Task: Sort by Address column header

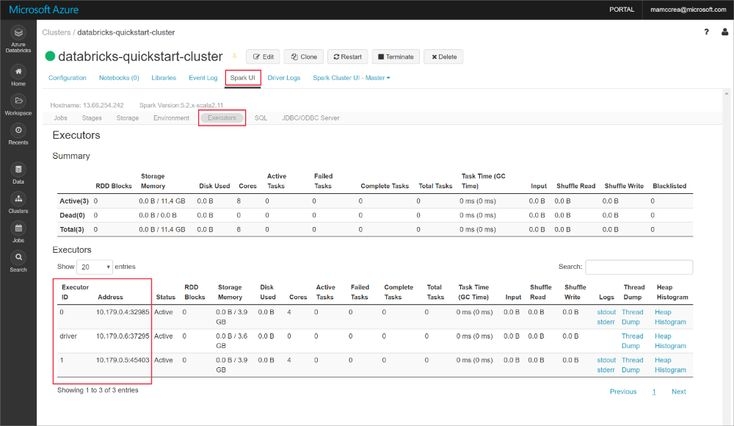Action: coord(110,297)
